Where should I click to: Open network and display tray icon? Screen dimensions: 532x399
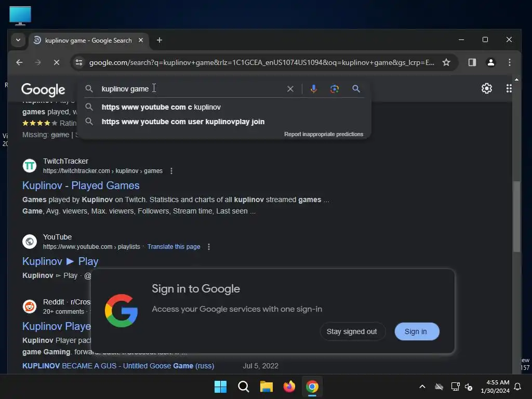455,387
